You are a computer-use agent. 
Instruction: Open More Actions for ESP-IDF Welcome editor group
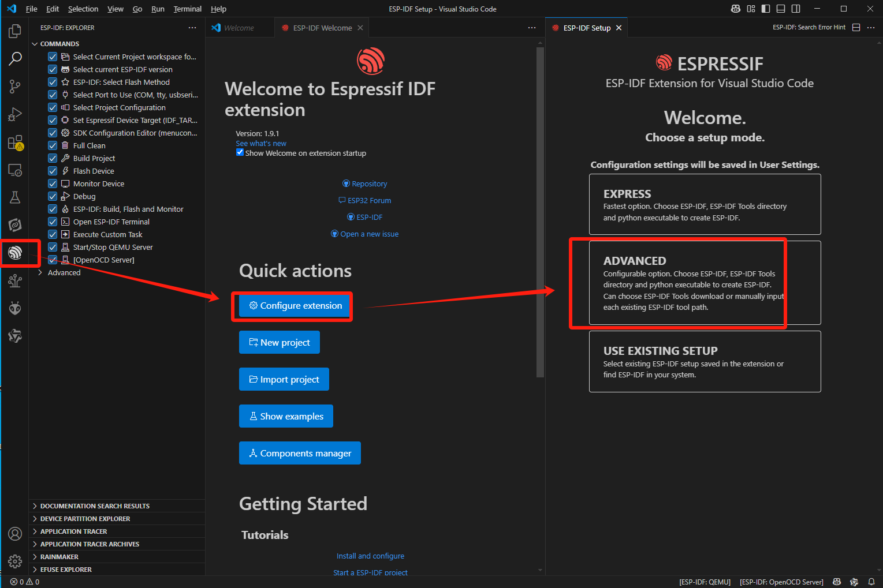tap(532, 28)
